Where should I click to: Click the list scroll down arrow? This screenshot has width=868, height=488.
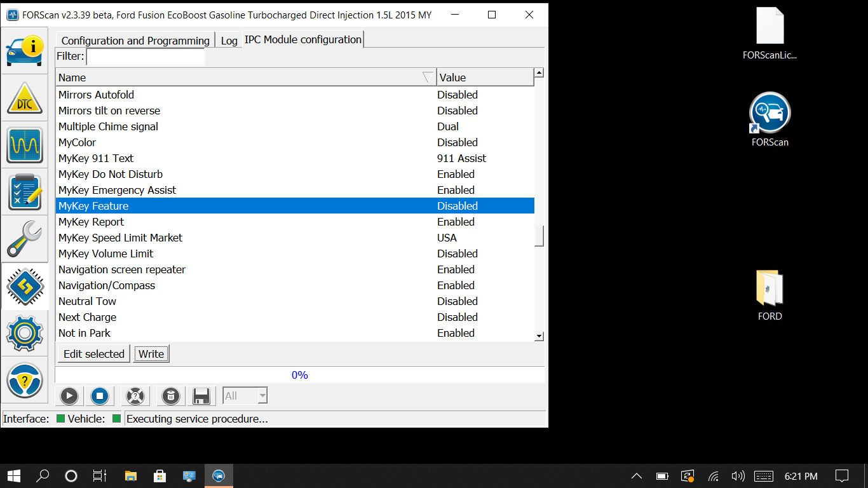[x=539, y=336]
